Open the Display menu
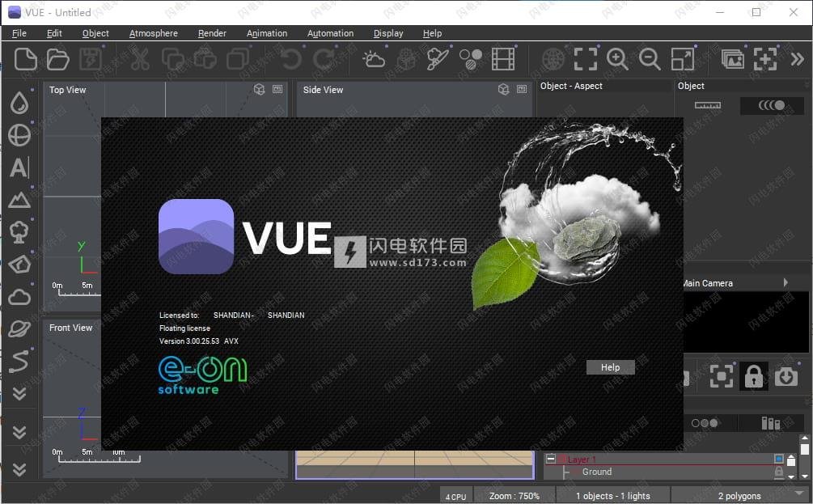 [x=388, y=33]
